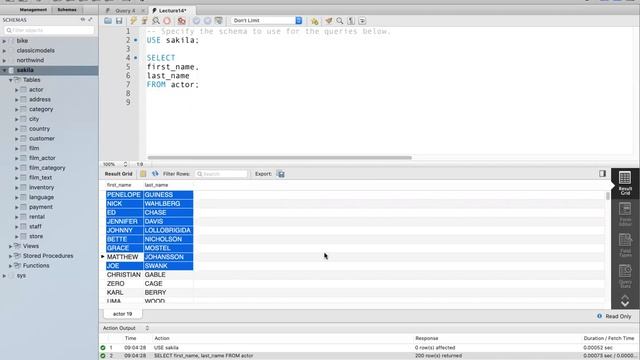Select the payment table
640x360 pixels.
coord(40,207)
